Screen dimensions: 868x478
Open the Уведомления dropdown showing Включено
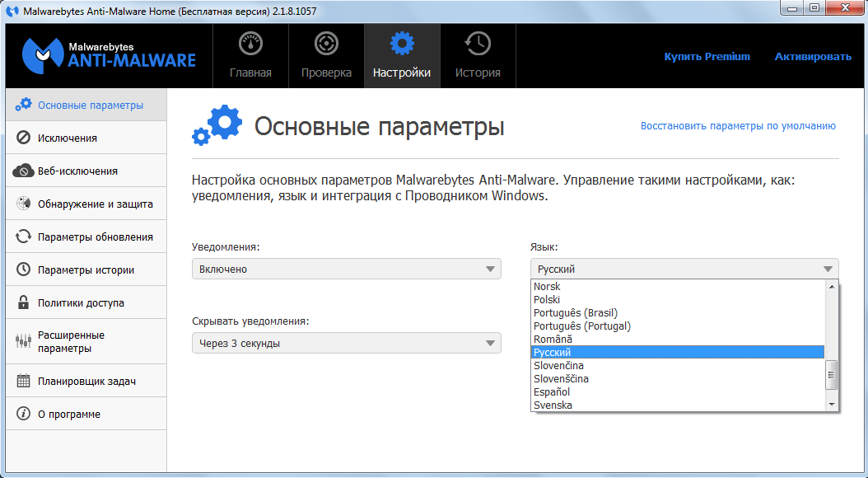347,269
